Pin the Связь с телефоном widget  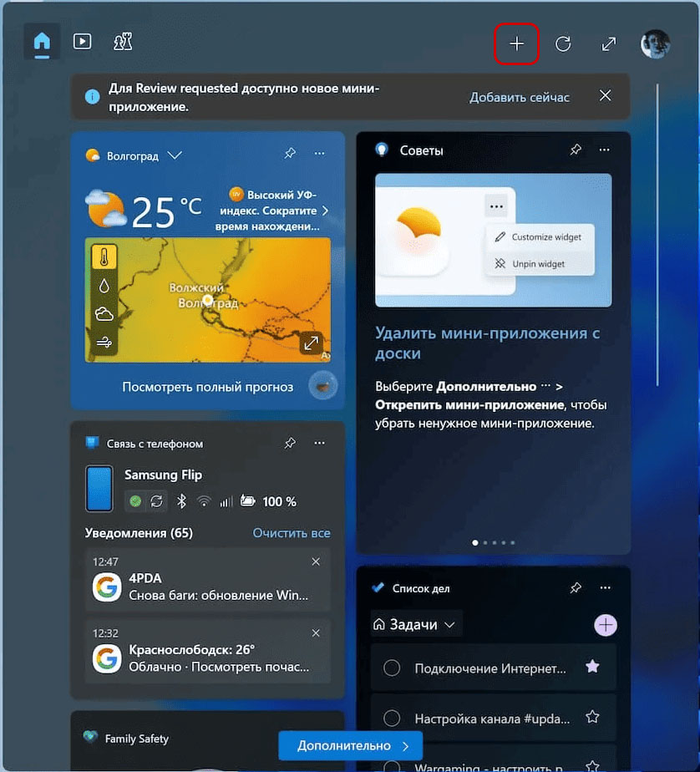click(290, 443)
